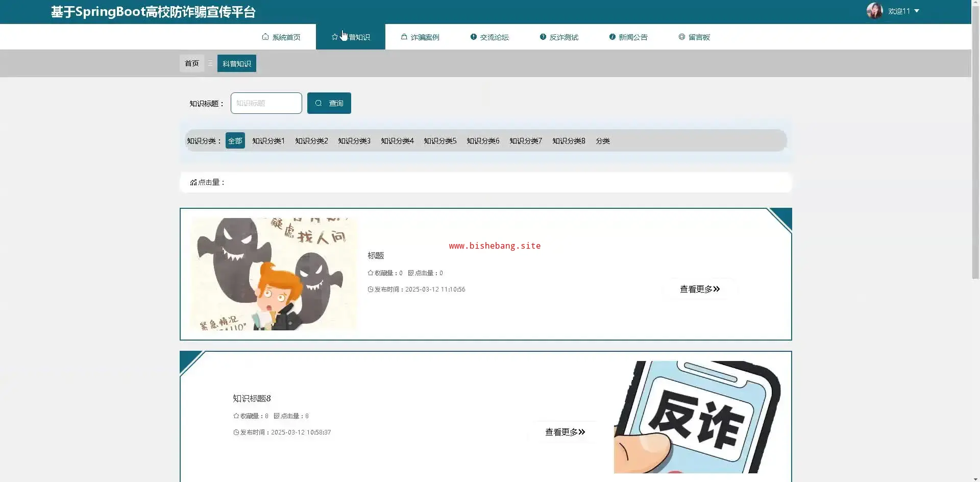Open the 交流论坛 nav item
980x482 pixels.
[489, 37]
